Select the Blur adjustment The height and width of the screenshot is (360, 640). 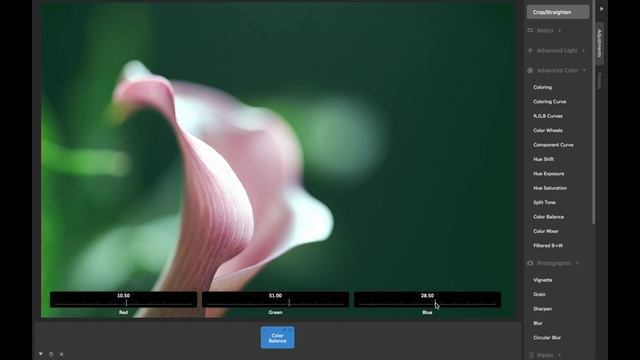coord(538,323)
